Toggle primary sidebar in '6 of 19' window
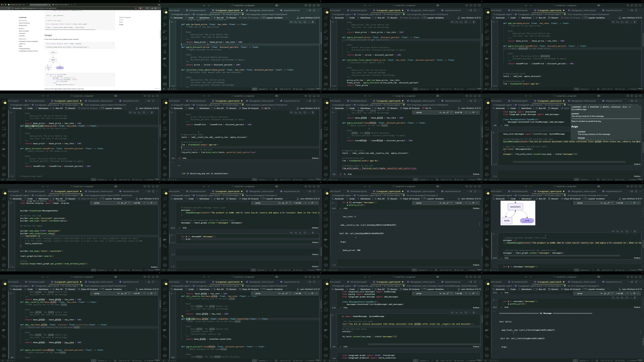 coord(471,96)
